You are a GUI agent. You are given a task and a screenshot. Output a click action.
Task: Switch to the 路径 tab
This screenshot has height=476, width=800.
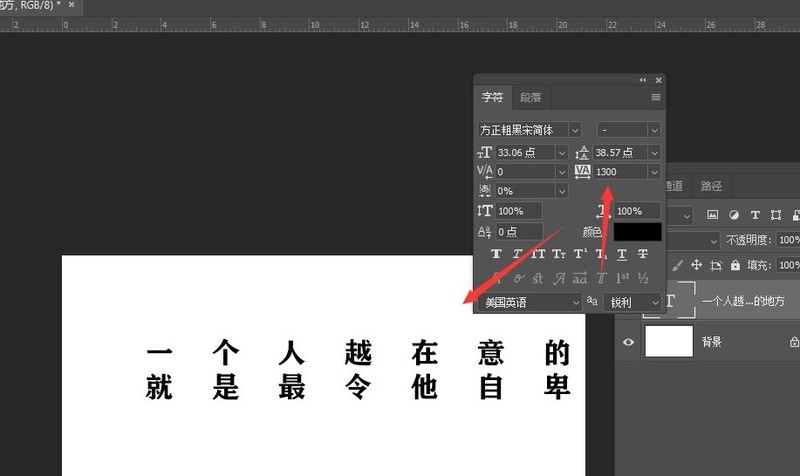coord(711,186)
